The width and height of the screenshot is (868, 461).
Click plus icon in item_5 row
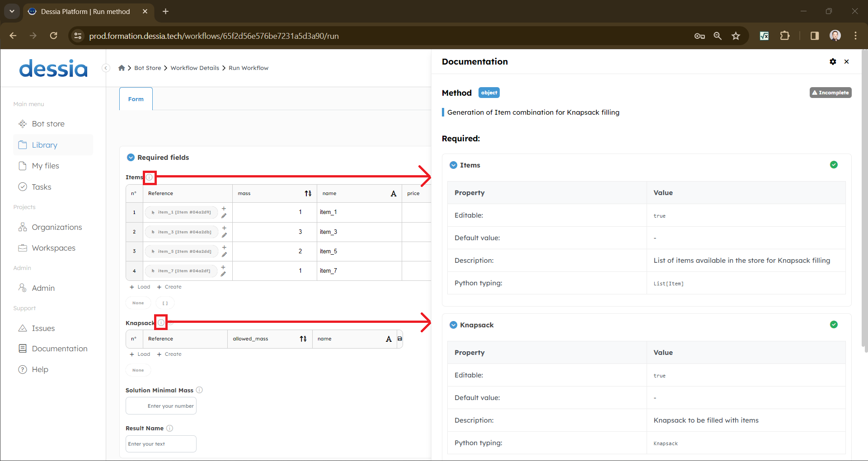[224, 247]
